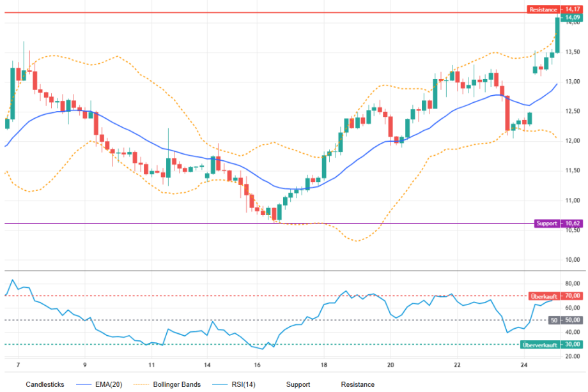Click the light-blue RSI line legend icon
Screen dimensions: 588x392
click(220, 384)
